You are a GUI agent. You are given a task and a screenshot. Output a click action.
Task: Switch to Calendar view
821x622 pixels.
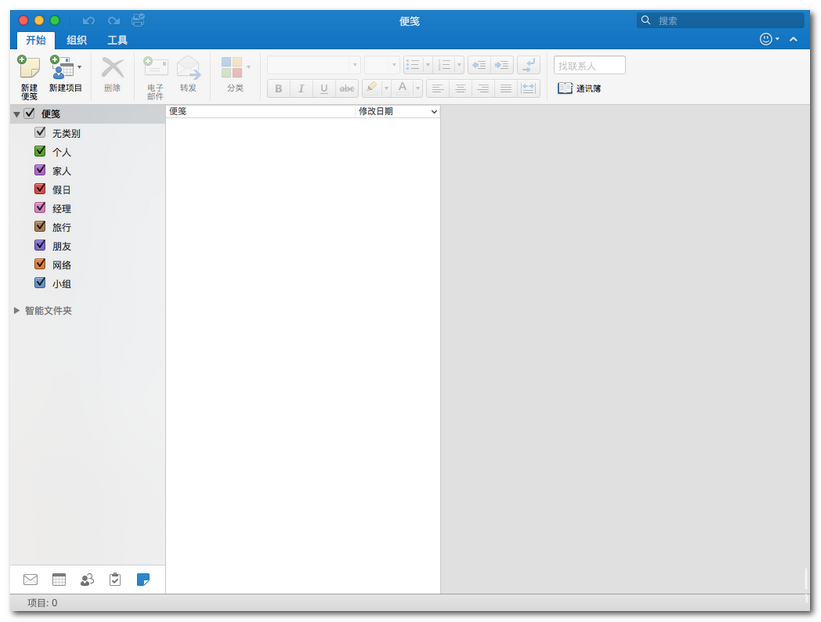click(x=59, y=580)
